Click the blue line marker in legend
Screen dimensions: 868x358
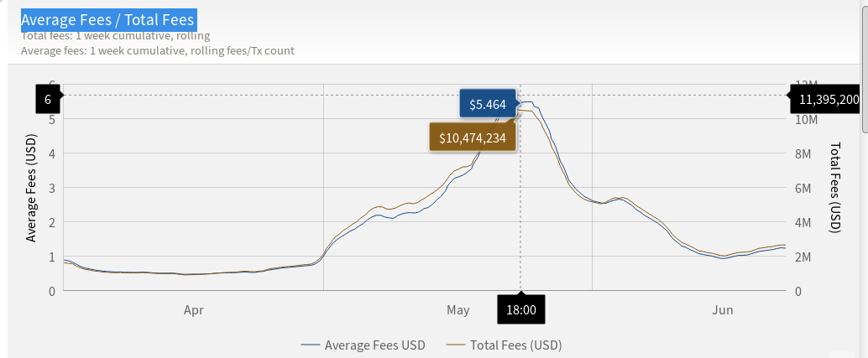coord(311,345)
